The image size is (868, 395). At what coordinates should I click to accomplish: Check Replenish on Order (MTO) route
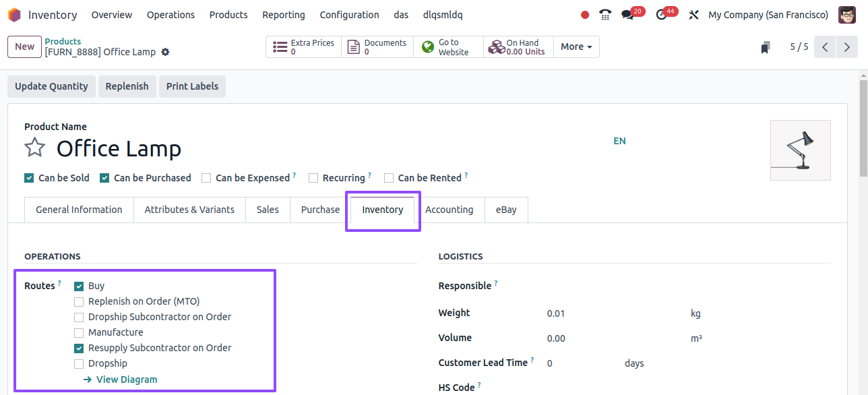(x=79, y=301)
